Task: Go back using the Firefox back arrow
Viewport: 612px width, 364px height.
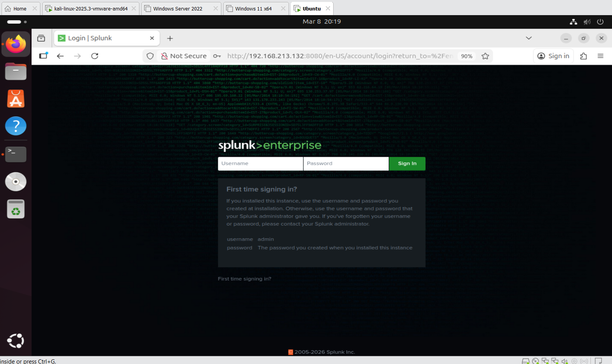Action: [60, 56]
